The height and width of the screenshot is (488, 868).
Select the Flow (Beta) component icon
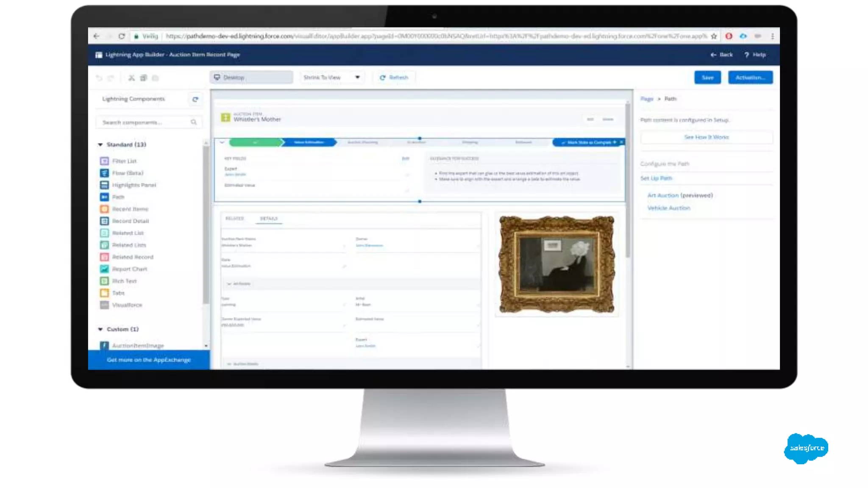click(x=104, y=173)
